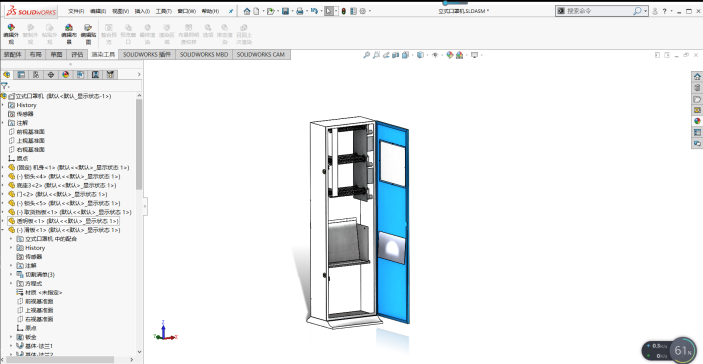Click the Edit Decal (编辑贴图) tool
Image resolution: width=703 pixels, height=364 pixels.
[88, 34]
